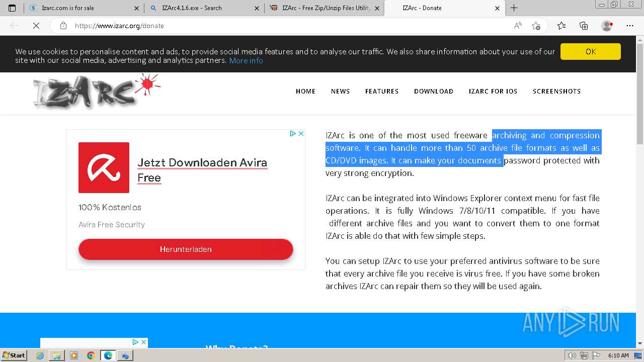The height and width of the screenshot is (362, 644).
Task: Close the small bottom advertisement
Action: click(144, 342)
